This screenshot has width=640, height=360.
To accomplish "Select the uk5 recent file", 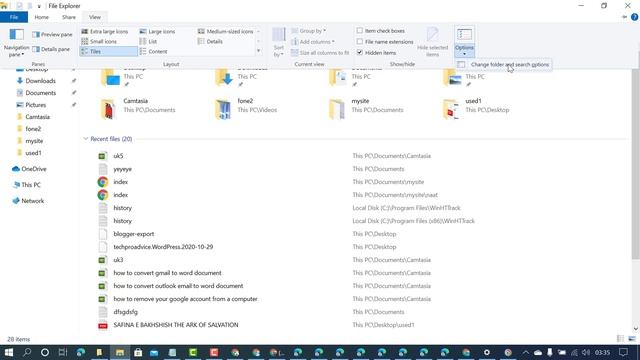I will coord(118,156).
